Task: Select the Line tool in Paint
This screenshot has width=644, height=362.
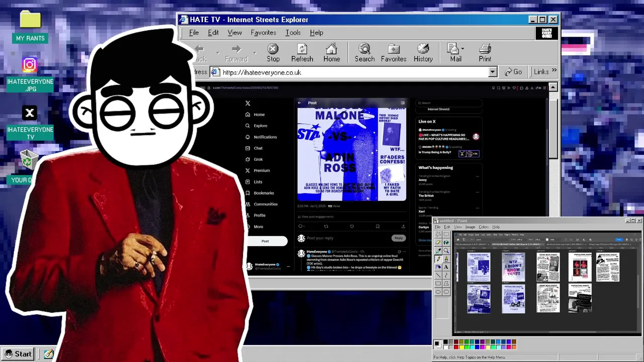Action: coord(438,275)
